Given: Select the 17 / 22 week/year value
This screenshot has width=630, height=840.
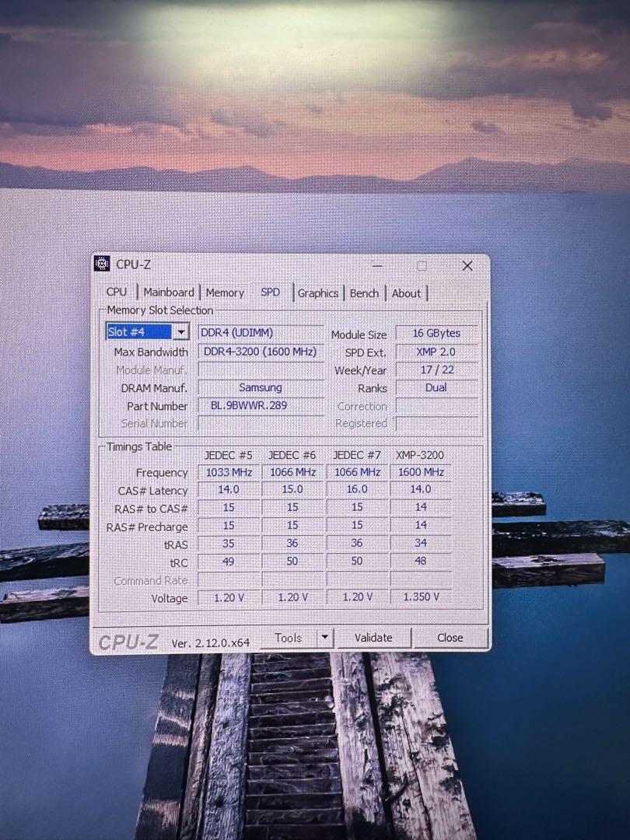Looking at the screenshot, I should pos(436,369).
